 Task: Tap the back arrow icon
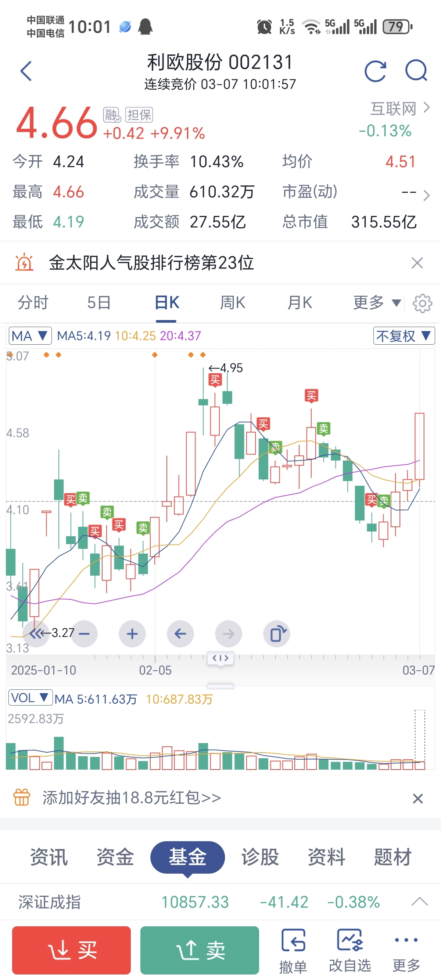[26, 71]
